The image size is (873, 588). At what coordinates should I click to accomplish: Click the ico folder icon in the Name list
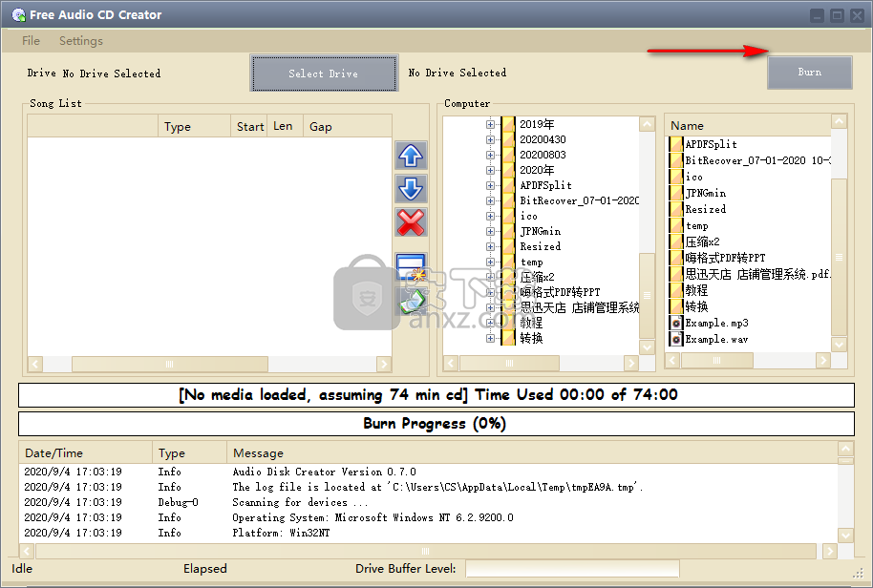click(676, 177)
